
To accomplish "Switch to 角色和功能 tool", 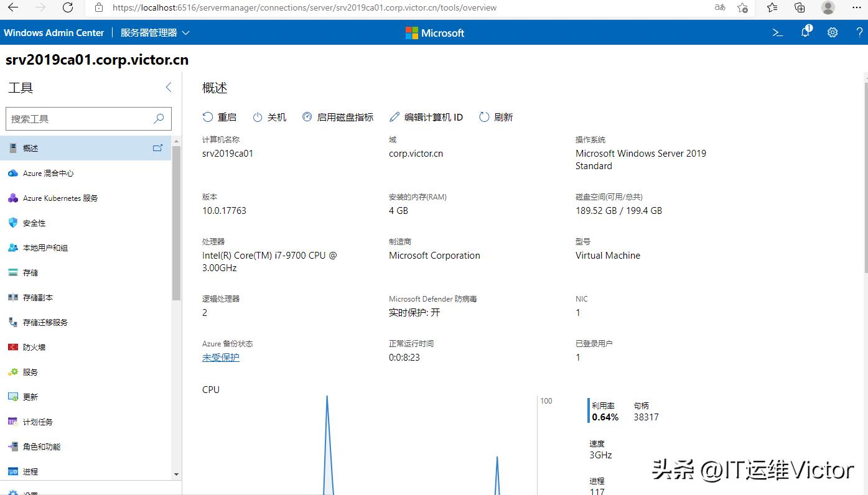I will [x=44, y=446].
